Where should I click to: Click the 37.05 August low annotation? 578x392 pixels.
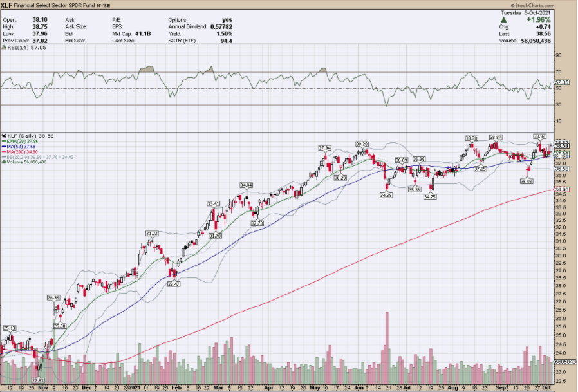pyautogui.click(x=480, y=168)
